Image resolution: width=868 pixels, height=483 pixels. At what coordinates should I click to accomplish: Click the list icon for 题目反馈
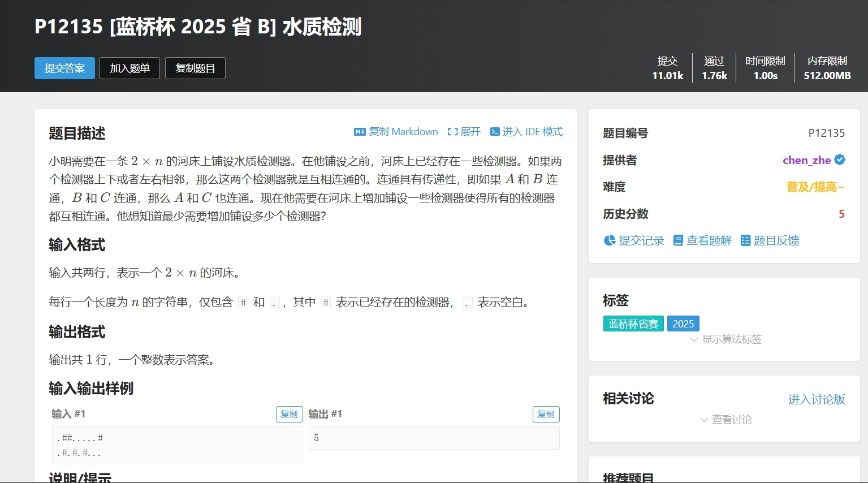tap(745, 240)
